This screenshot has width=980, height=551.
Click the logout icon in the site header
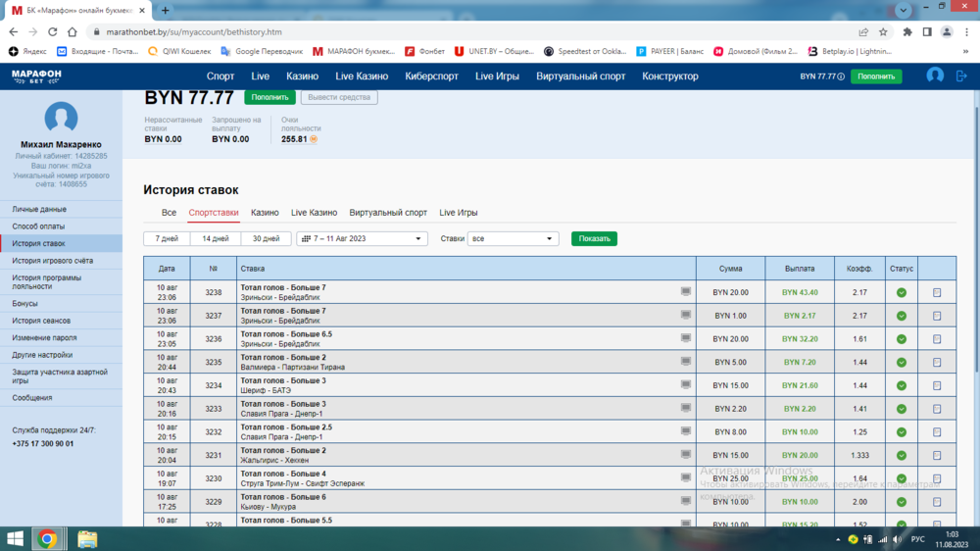point(961,75)
